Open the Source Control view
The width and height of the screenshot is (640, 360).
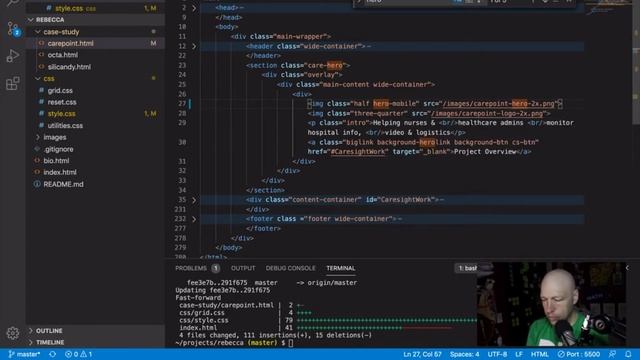coord(13,29)
